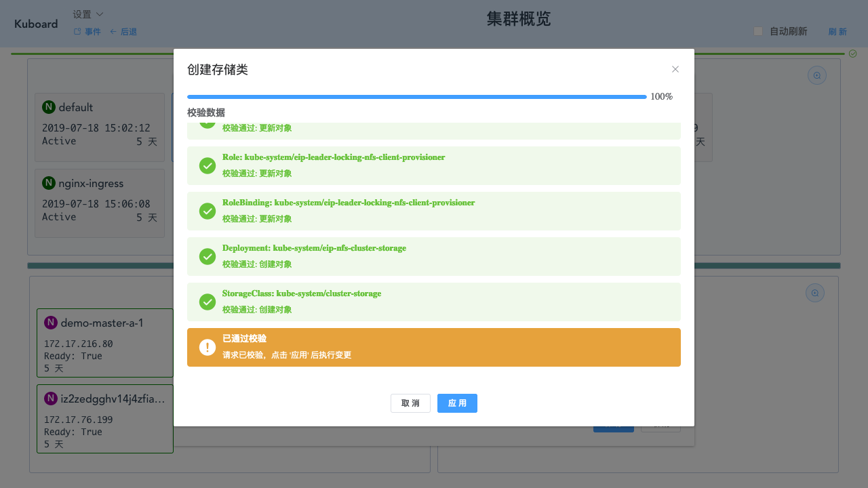Screen dimensions: 868x488
Task: Close the 创建存储类 dialog
Action: pos(675,69)
